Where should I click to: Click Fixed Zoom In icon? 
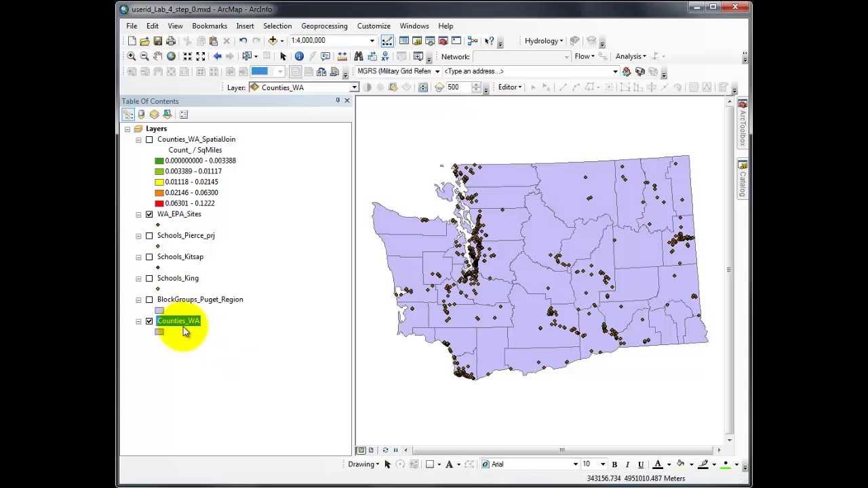(x=188, y=56)
